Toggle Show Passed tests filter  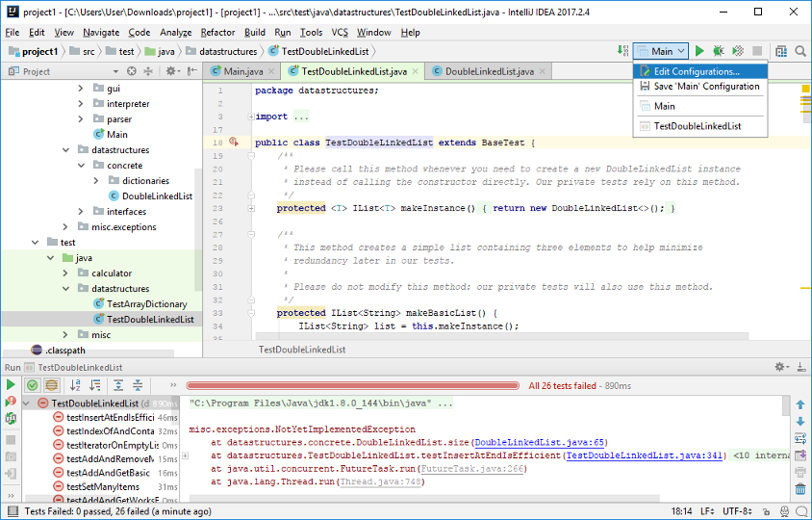coord(32,384)
